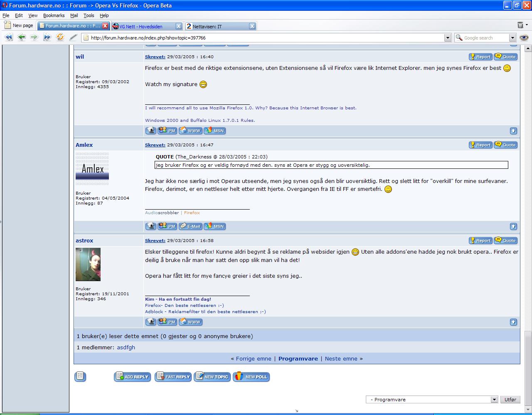This screenshot has height=415, width=532.
Task: Open the Google search engine dropdown
Action: coord(512,38)
